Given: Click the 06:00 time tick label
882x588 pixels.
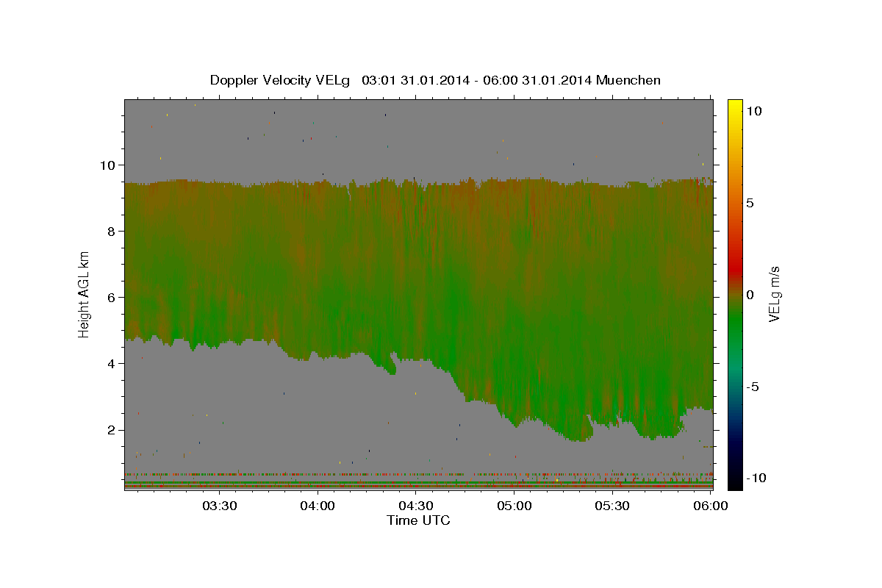Looking at the screenshot, I should 711,506.
